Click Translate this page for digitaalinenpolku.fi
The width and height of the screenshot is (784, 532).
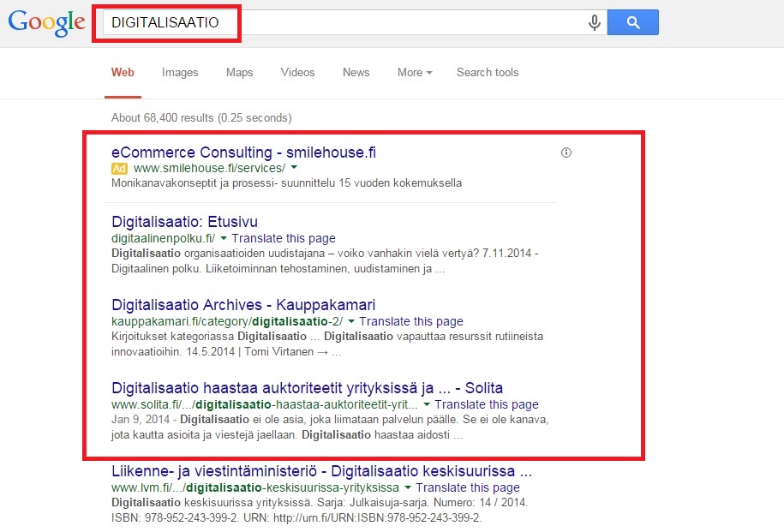(x=283, y=238)
